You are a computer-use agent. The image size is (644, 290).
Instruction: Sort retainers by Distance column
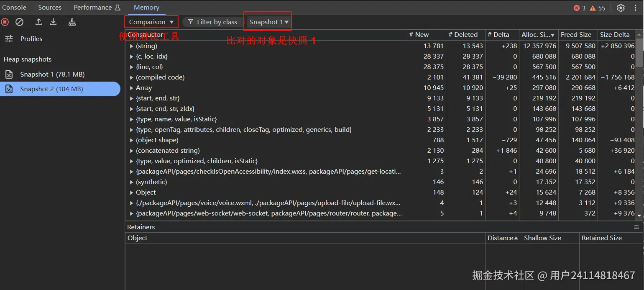tap(503, 238)
